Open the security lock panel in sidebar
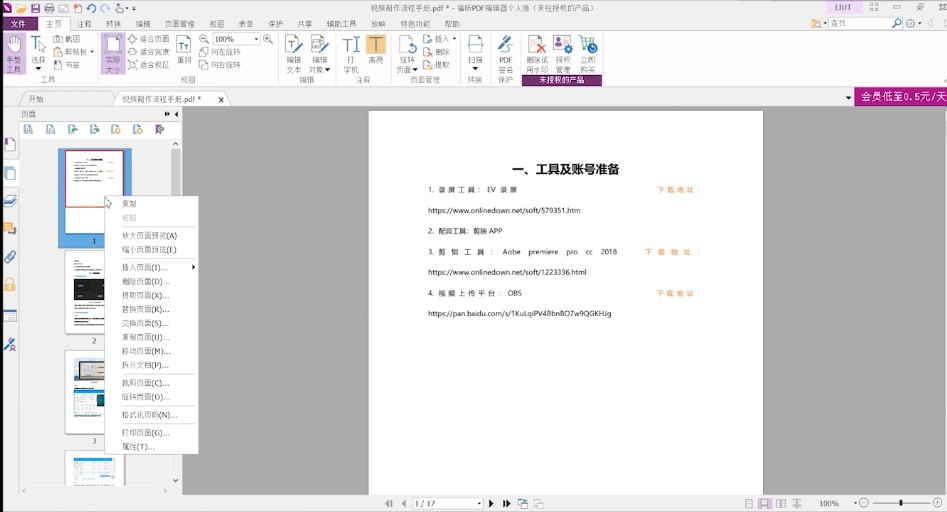The image size is (947, 512). pyautogui.click(x=10, y=285)
